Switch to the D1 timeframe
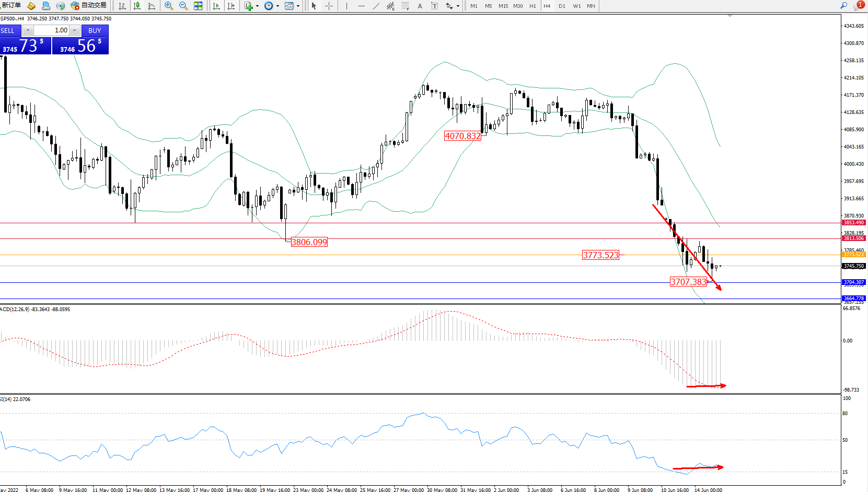The image size is (868, 492). point(562,6)
